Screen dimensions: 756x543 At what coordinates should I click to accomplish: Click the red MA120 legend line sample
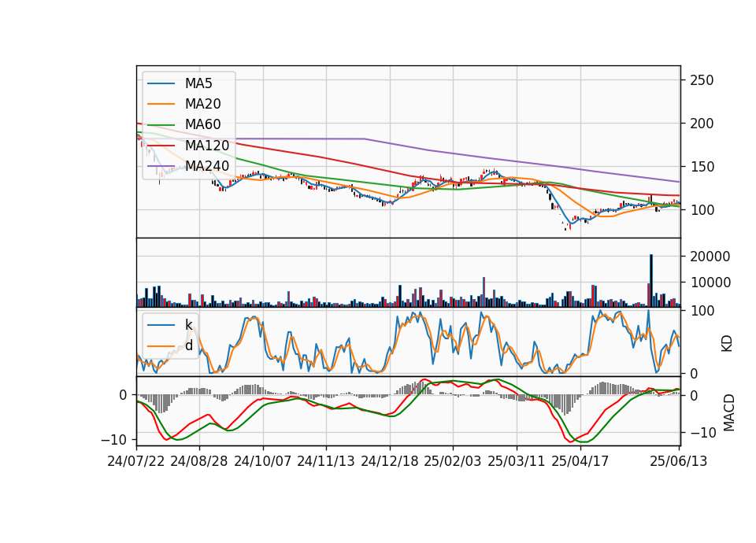click(x=161, y=146)
